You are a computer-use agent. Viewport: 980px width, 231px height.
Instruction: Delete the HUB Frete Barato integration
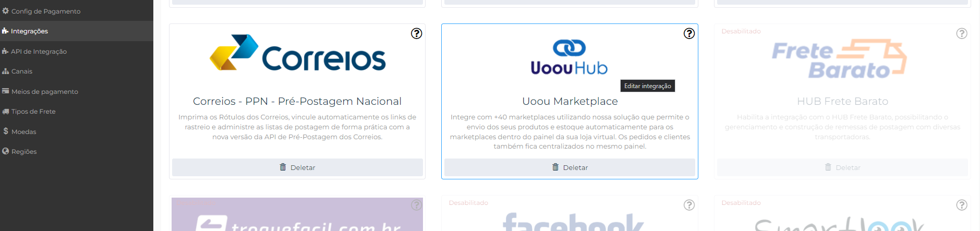(x=842, y=167)
